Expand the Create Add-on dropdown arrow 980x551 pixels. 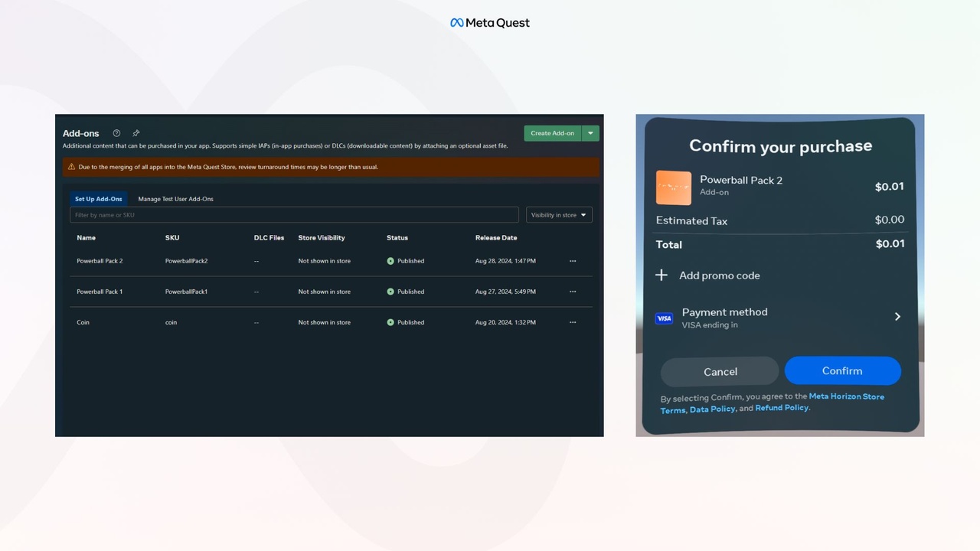point(590,133)
